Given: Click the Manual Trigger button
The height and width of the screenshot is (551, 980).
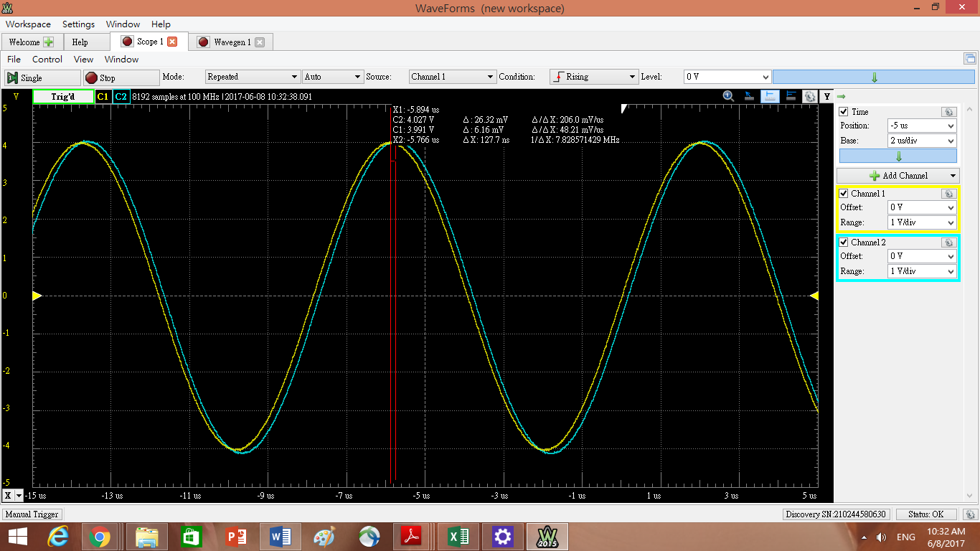Looking at the screenshot, I should click(32, 514).
